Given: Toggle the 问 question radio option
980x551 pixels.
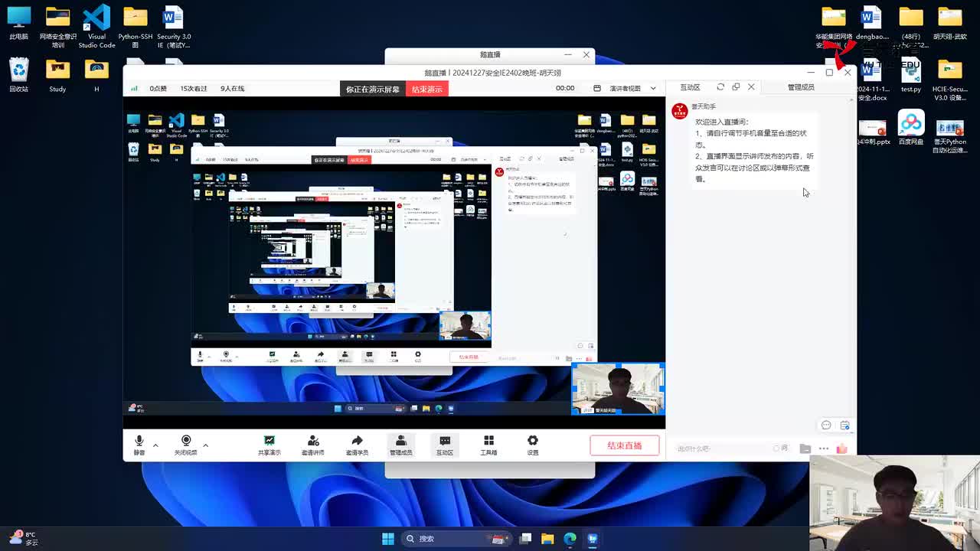Looking at the screenshot, I should click(780, 448).
